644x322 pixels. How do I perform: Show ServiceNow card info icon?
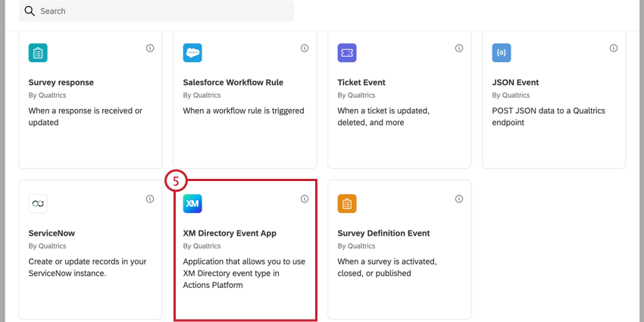[x=150, y=199]
